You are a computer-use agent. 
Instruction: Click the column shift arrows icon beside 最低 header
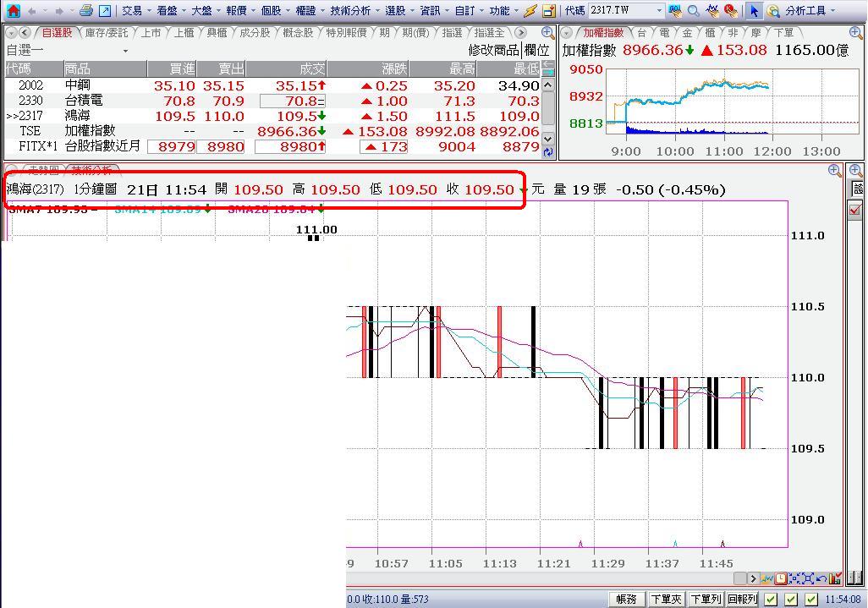[x=548, y=68]
